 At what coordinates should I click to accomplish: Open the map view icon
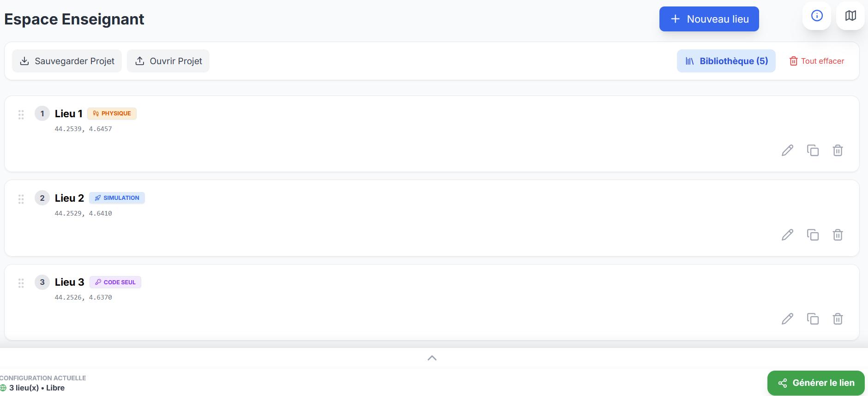point(850,16)
